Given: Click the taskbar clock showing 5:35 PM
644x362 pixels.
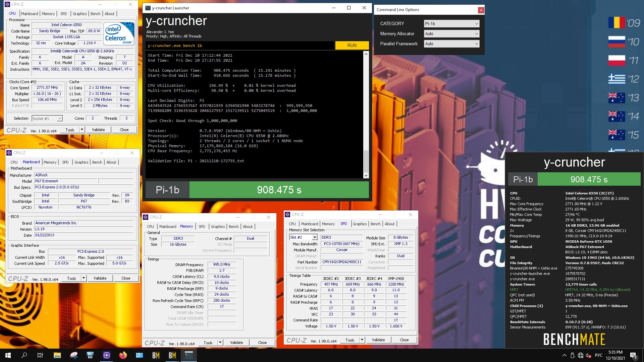Looking at the screenshot, I should [x=615, y=355].
